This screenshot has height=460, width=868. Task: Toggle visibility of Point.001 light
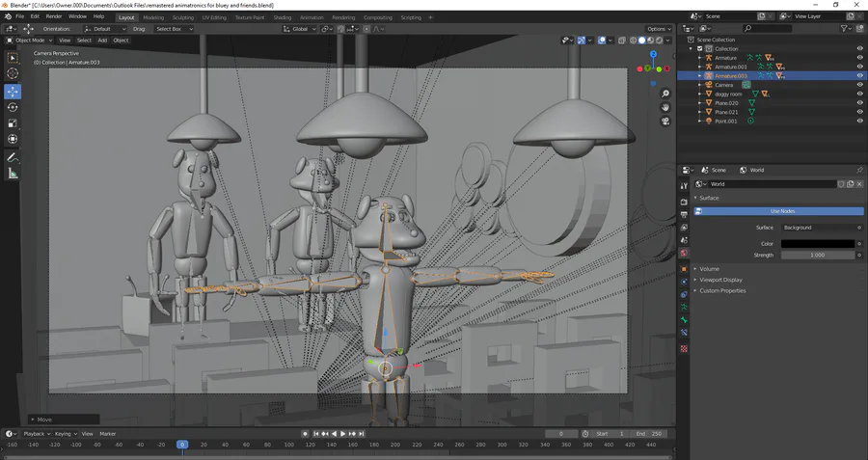[859, 121]
